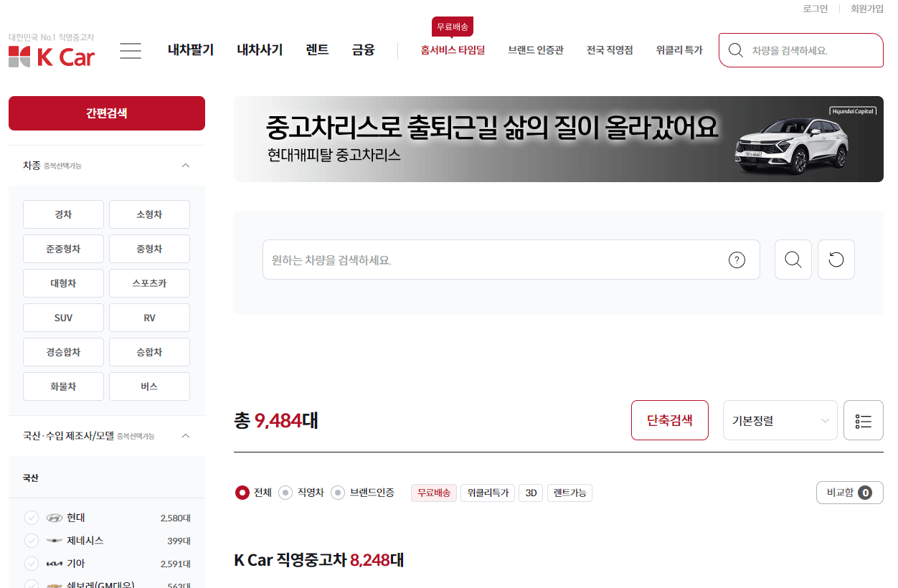Screen dimensions: 898x588
Task: Toggle the 무료배송 filter tag
Action: [434, 493]
